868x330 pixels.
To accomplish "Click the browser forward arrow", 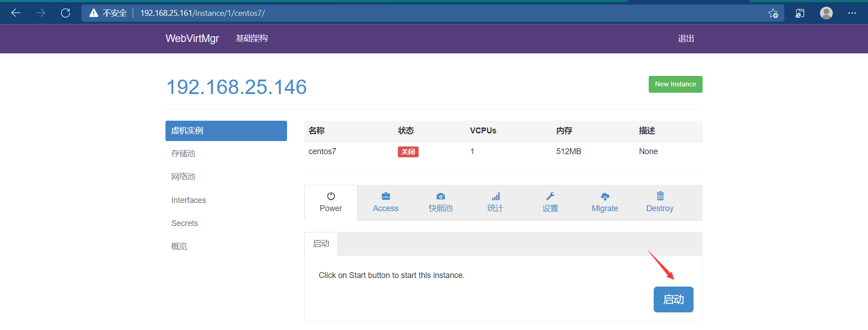I will tap(41, 13).
